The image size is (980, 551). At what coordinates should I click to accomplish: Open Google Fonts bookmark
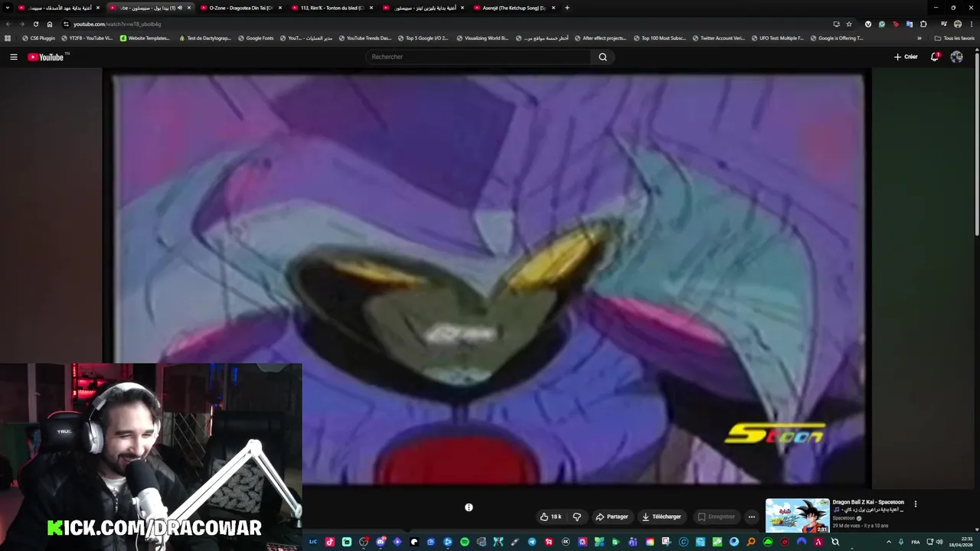point(256,37)
